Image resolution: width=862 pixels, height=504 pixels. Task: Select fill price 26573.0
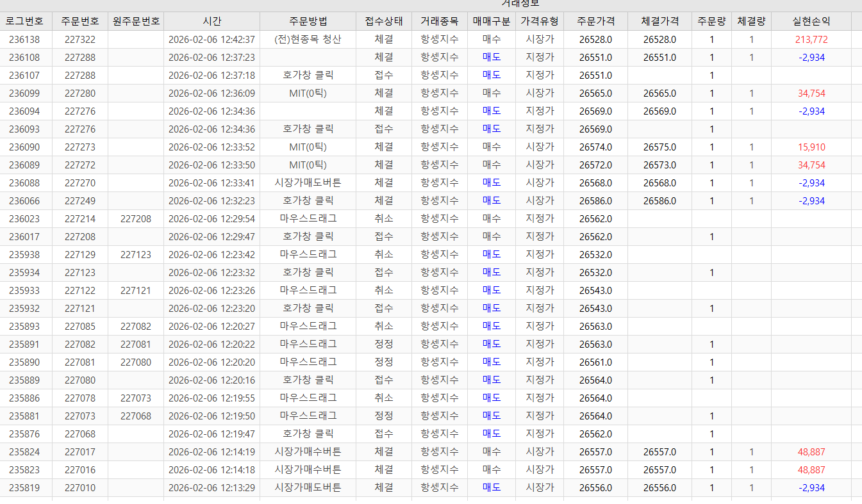coord(659,165)
